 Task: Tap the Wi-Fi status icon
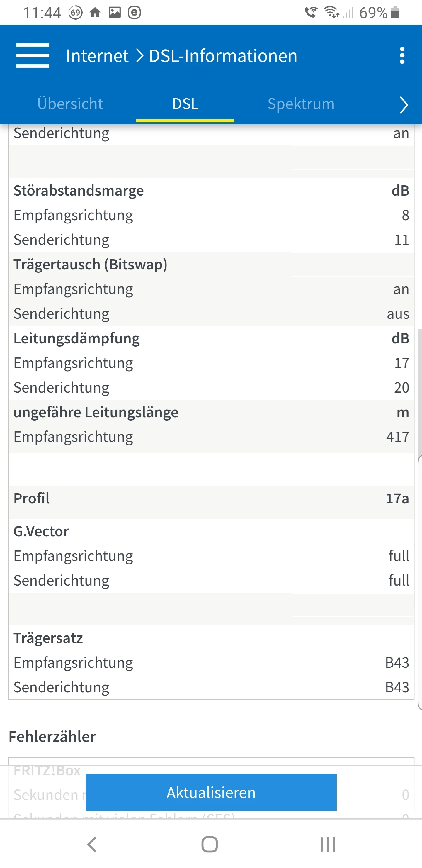[x=331, y=13]
